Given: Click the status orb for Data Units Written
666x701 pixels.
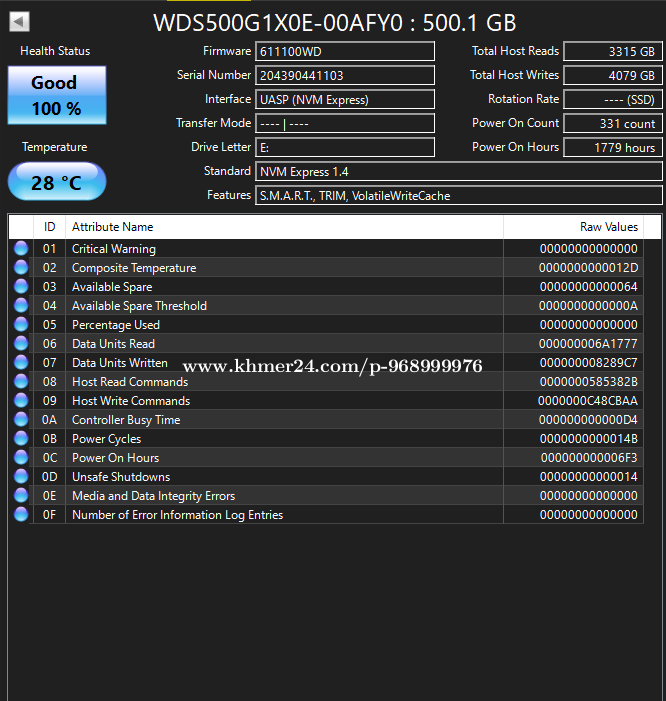Looking at the screenshot, I should (x=21, y=362).
